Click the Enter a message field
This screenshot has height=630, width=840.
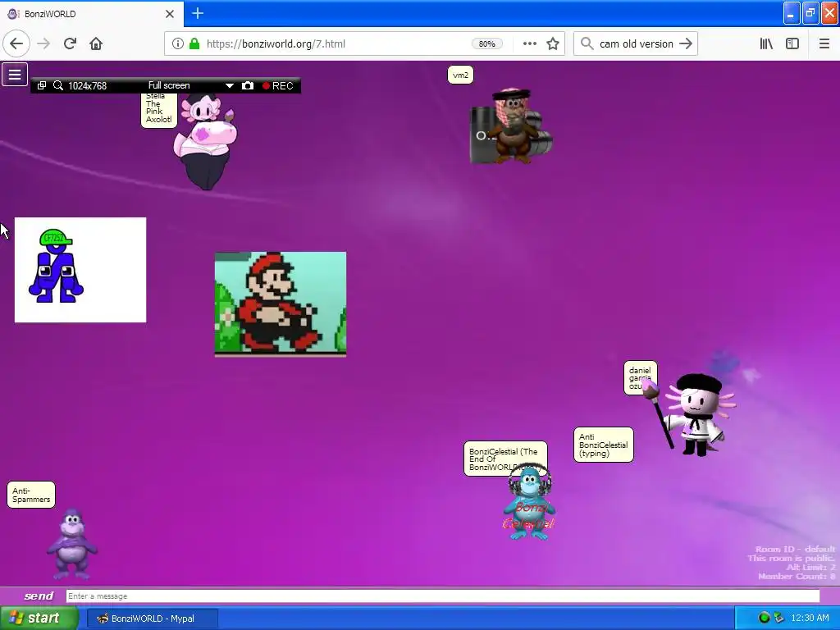point(442,596)
